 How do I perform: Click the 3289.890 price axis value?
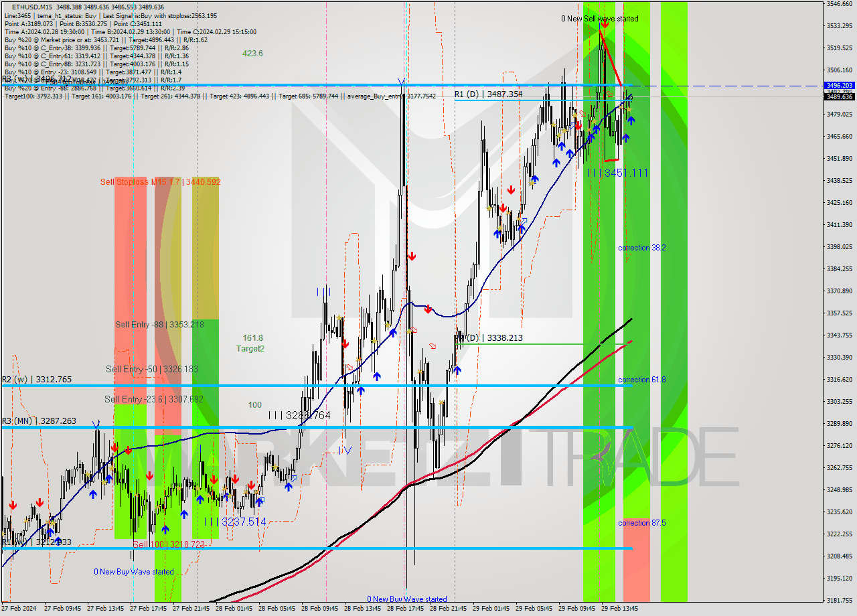(x=840, y=424)
